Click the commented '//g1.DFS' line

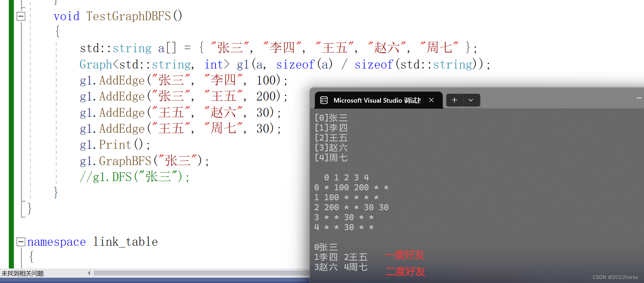[135, 177]
